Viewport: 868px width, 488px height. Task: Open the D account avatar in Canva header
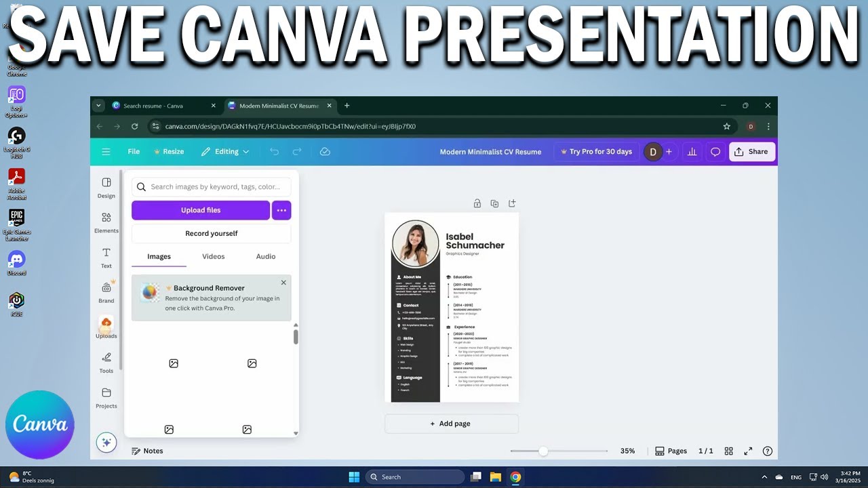tap(653, 152)
